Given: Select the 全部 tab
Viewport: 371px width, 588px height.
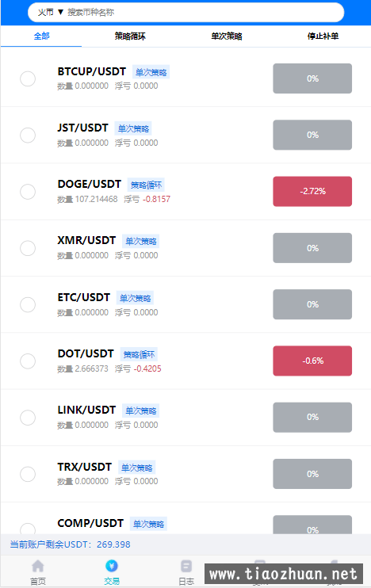Looking at the screenshot, I should (41, 36).
